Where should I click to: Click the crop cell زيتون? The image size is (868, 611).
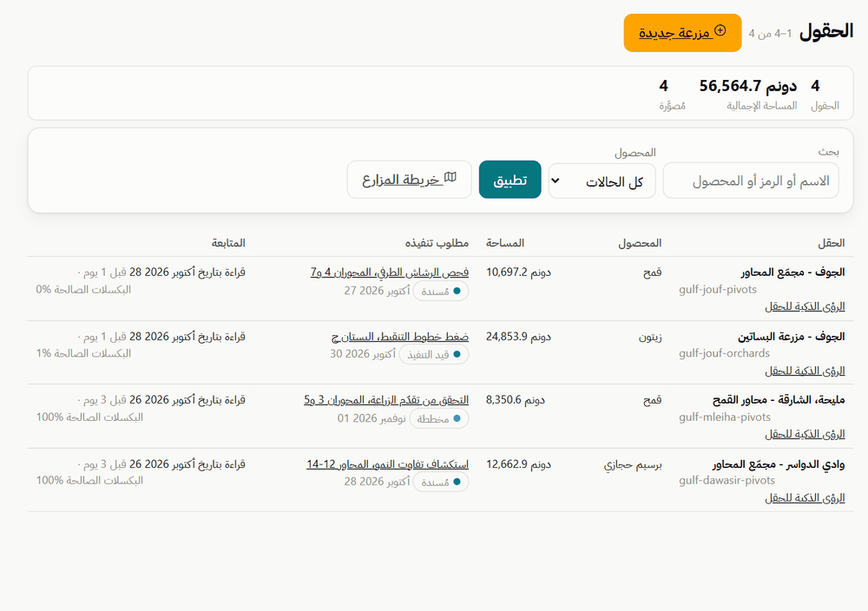[650, 337]
